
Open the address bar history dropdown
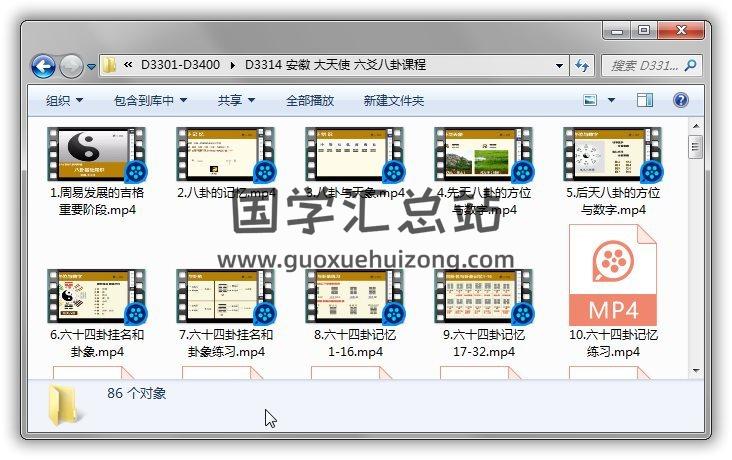click(560, 66)
